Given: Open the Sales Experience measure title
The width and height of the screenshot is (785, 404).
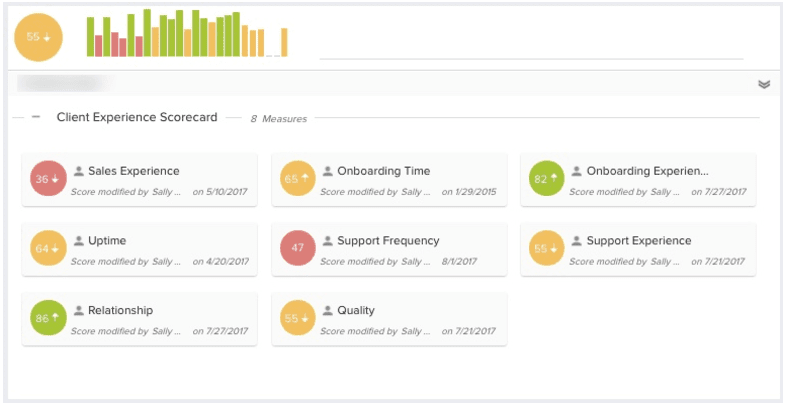Looking at the screenshot, I should coord(133,171).
